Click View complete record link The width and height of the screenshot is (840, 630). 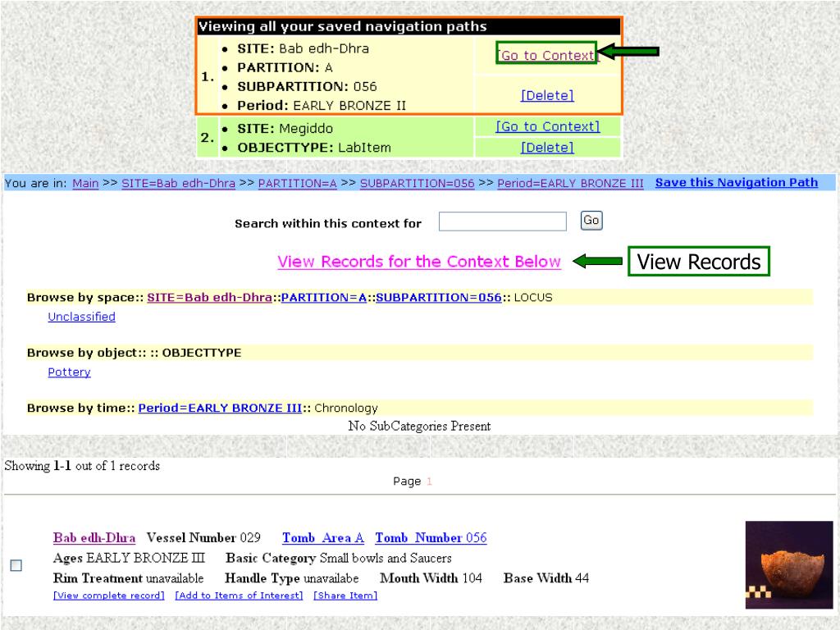pyautogui.click(x=109, y=596)
